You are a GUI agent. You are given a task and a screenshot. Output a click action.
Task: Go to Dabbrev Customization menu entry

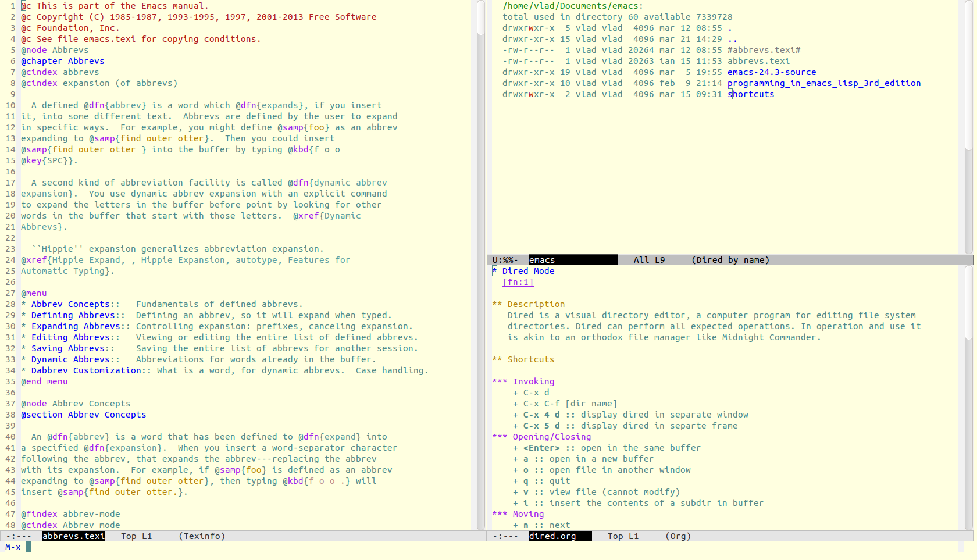[x=86, y=370]
